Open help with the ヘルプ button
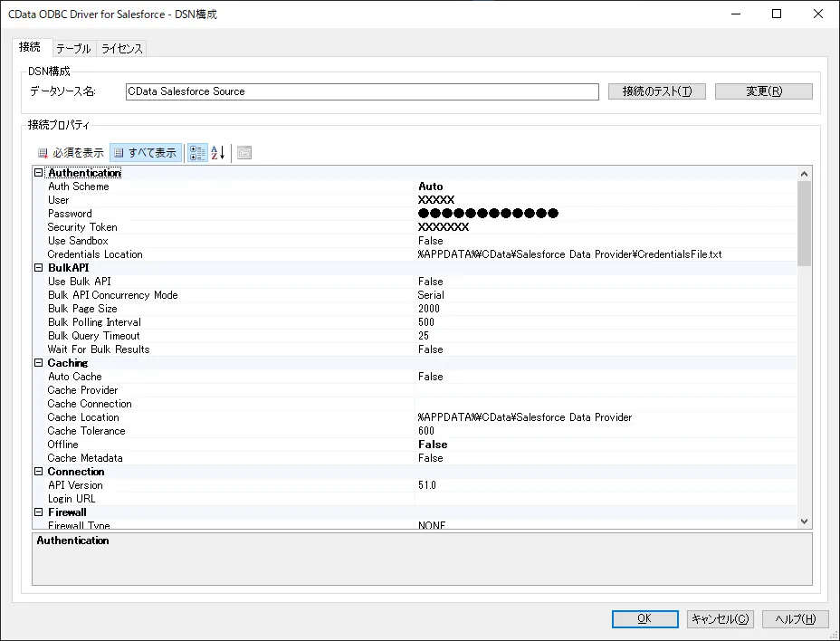 [795, 619]
